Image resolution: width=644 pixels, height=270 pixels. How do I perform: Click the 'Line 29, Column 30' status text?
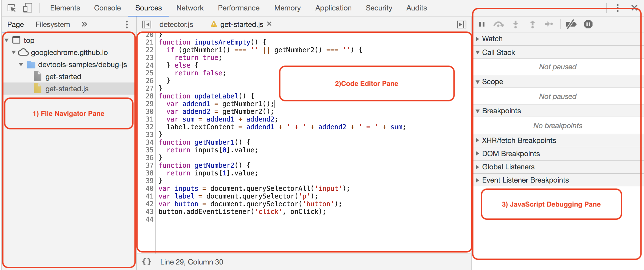point(192,262)
